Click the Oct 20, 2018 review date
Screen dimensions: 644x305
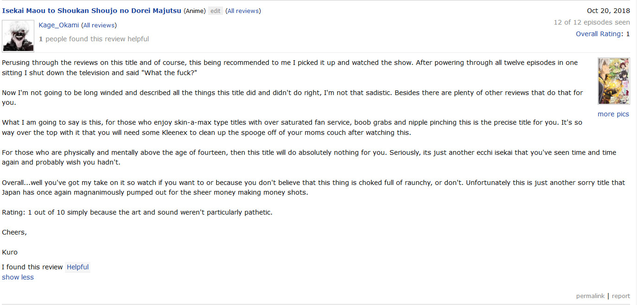click(x=608, y=11)
